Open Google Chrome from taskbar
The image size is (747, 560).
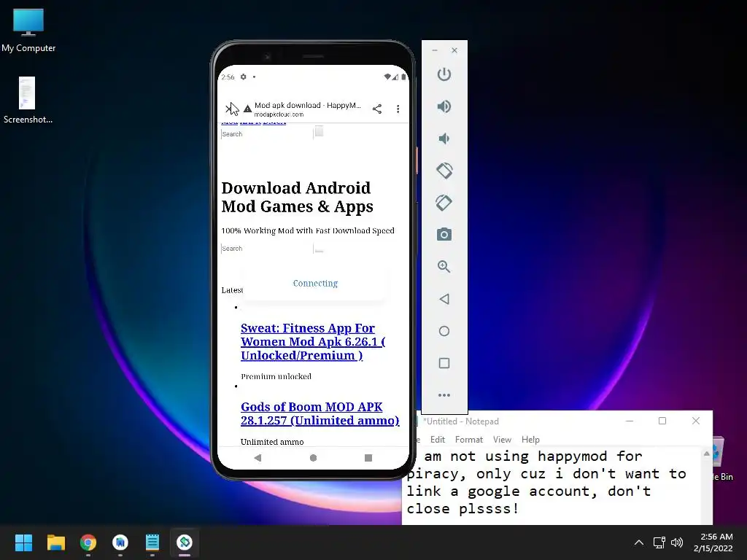pyautogui.click(x=88, y=542)
